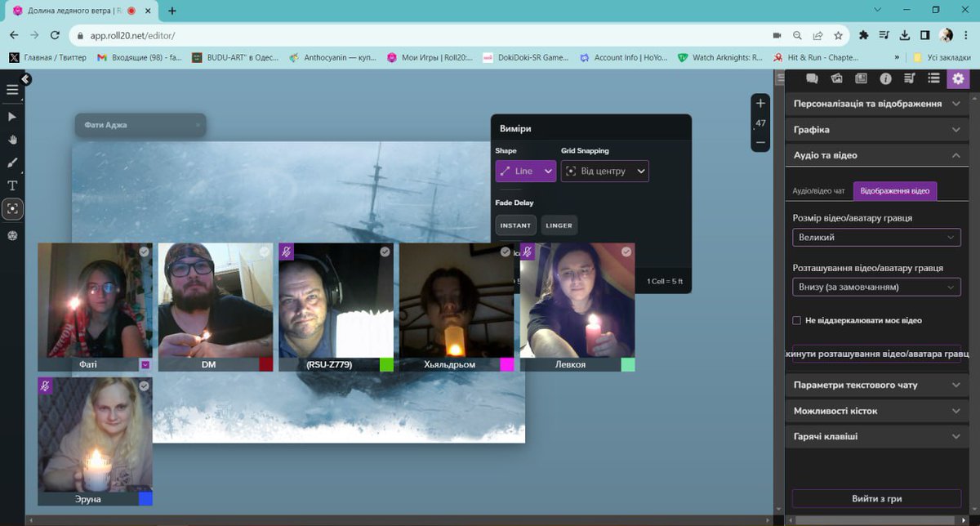Check 'Не віддзеркалювати моє відео' checkbox
This screenshot has height=526, width=980.
[x=797, y=320]
